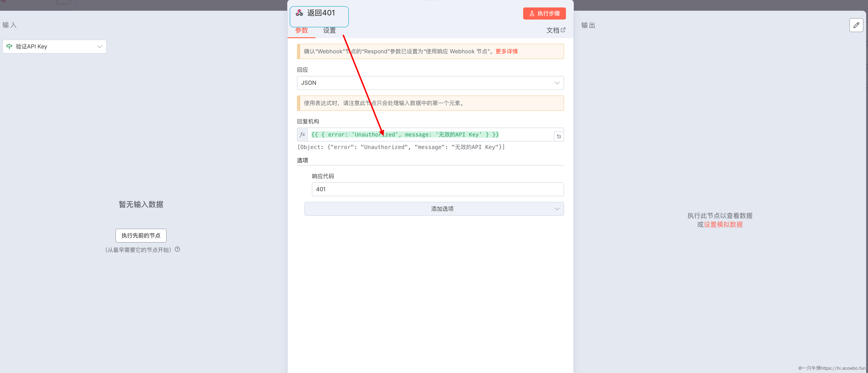Screen dimensions: 868x373
Task: Click the 设置模拟数据 link icon area in output panel
Action: [x=724, y=225]
